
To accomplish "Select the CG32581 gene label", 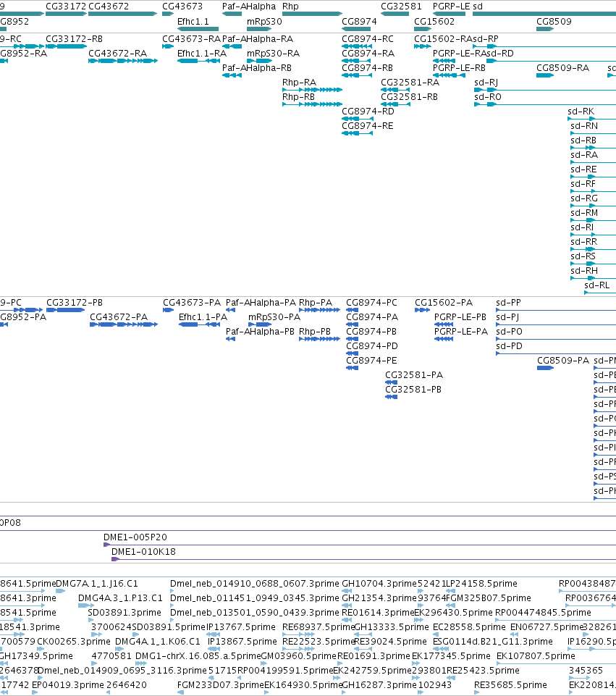I will (x=401, y=7).
